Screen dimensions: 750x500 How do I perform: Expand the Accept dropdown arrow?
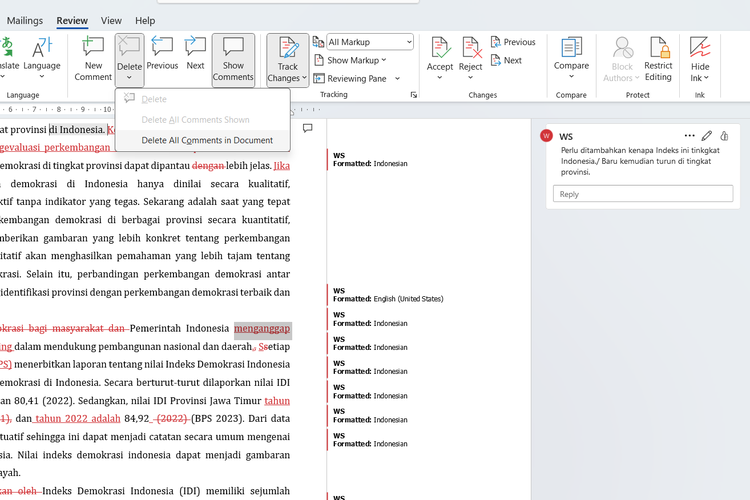coord(440,78)
